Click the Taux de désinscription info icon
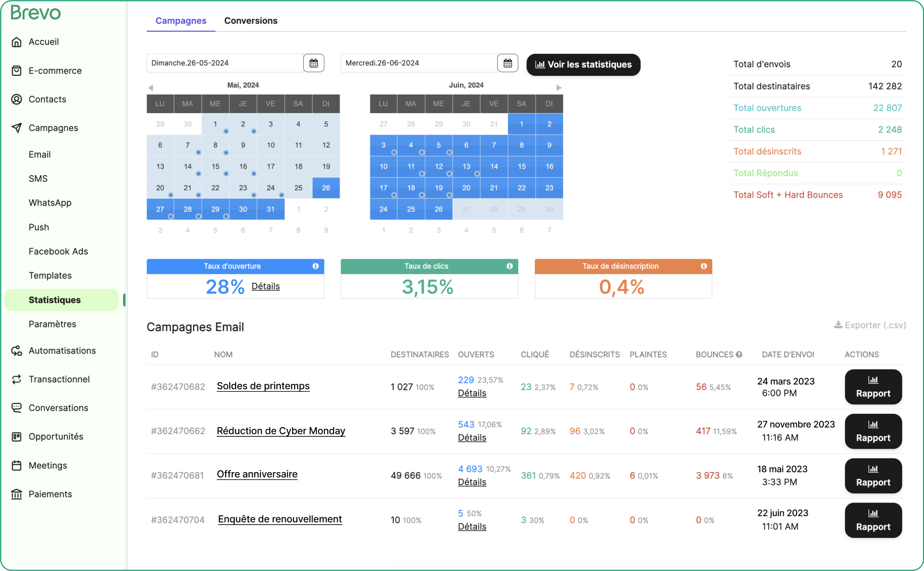Screen dimensions: 924x571 pyautogui.click(x=703, y=266)
